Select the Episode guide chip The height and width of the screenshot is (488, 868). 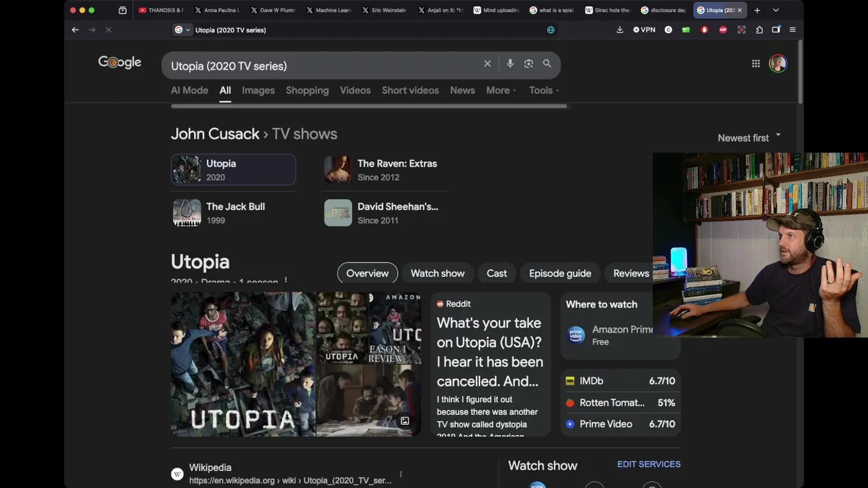point(560,273)
